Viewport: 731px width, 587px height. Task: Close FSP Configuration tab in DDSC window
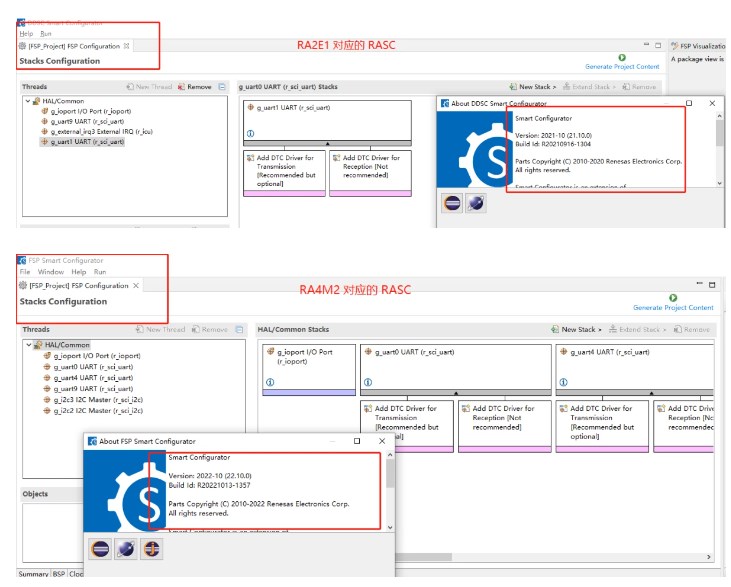click(x=126, y=46)
